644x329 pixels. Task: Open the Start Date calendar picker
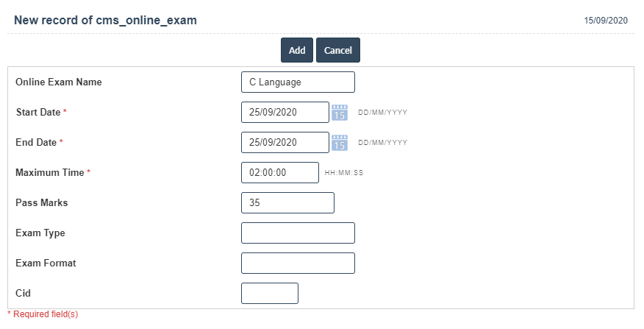click(339, 112)
